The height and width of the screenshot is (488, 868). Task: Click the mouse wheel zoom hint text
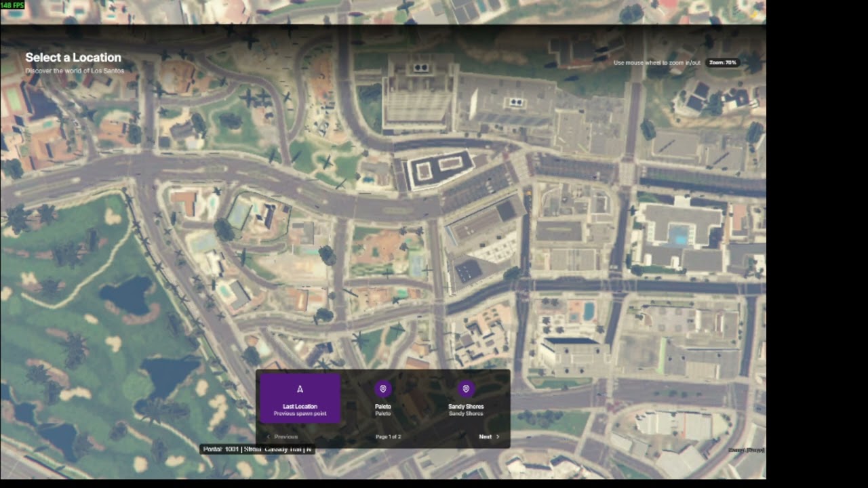tap(657, 62)
